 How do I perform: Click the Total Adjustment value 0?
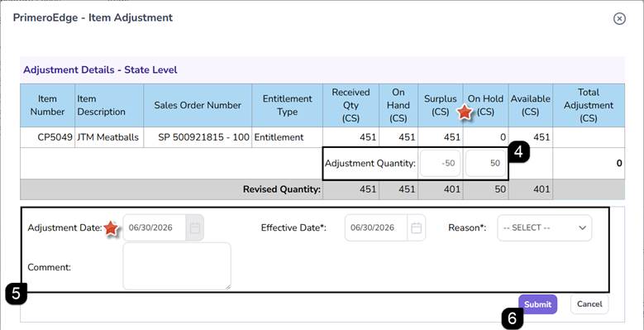click(x=619, y=163)
